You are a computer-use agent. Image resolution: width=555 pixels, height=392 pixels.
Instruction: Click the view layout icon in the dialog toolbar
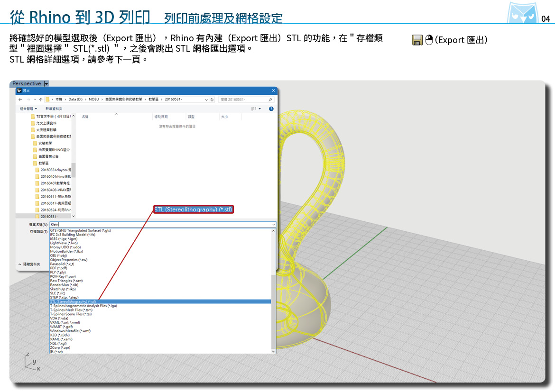tap(253, 109)
